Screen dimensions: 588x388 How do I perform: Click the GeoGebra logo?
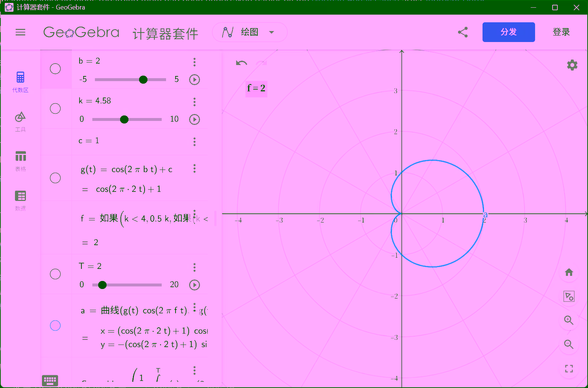pyautogui.click(x=81, y=33)
